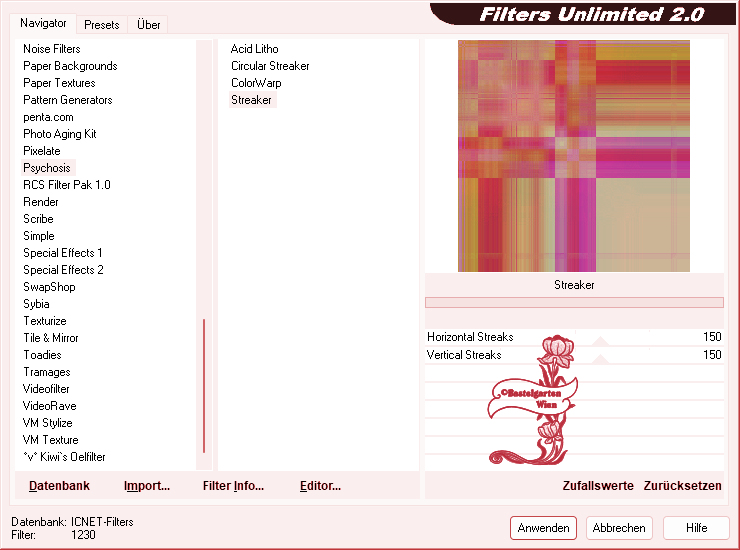Select the highlighted Psychosis category

click(47, 168)
